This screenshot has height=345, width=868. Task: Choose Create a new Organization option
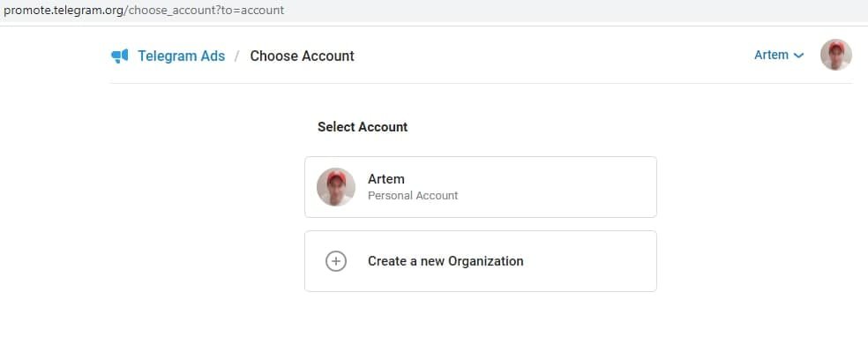(481, 261)
